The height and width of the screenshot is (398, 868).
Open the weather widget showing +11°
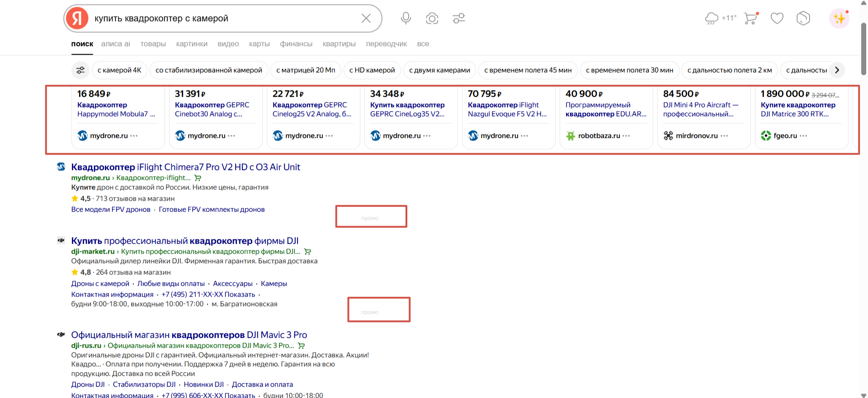[721, 18]
